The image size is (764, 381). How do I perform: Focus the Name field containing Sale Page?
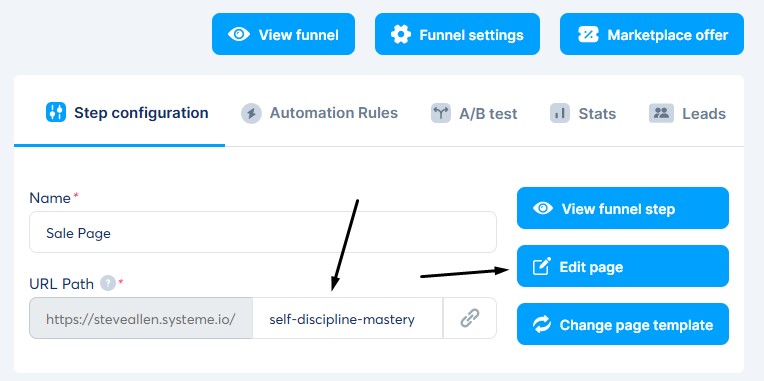tap(263, 232)
